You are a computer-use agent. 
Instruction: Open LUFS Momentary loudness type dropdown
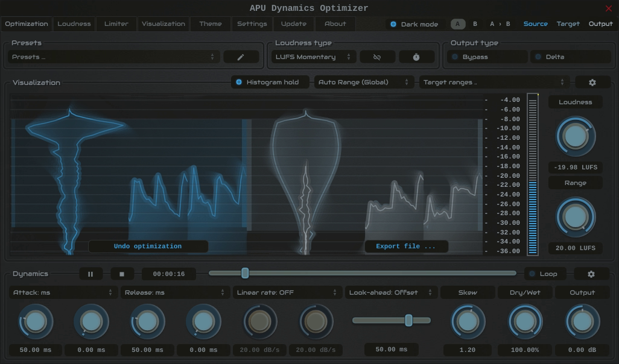(314, 57)
